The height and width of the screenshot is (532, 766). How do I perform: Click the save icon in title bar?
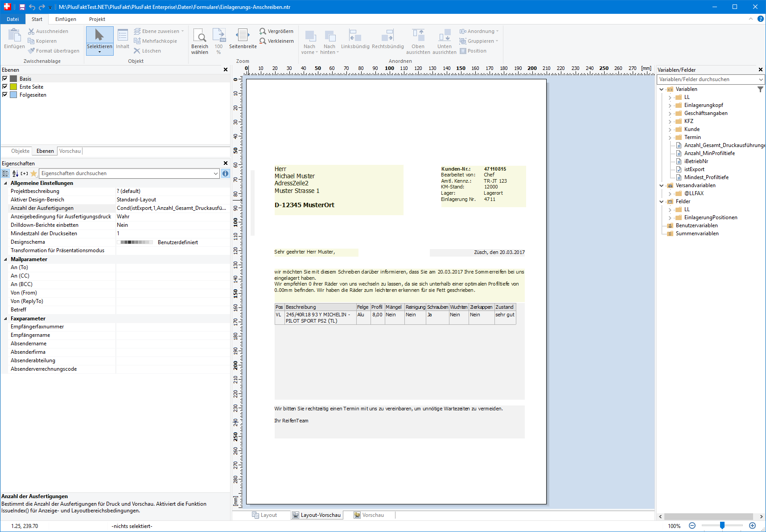point(22,7)
